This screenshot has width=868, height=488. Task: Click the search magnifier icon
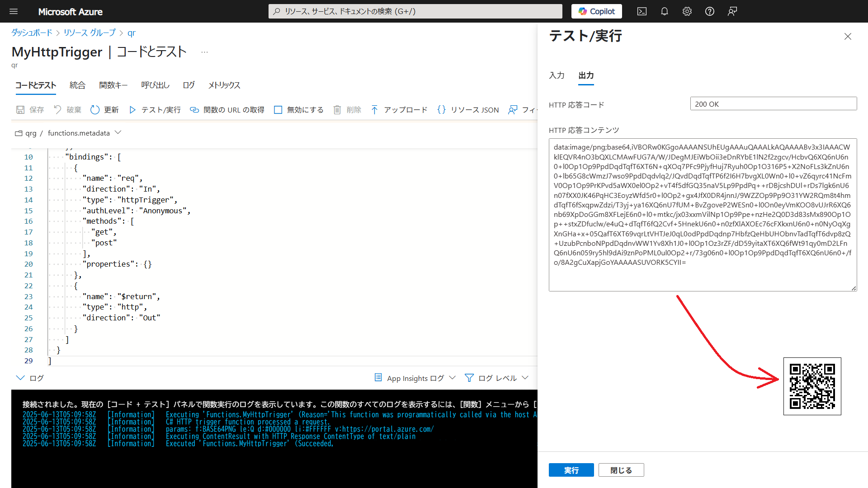tap(277, 11)
